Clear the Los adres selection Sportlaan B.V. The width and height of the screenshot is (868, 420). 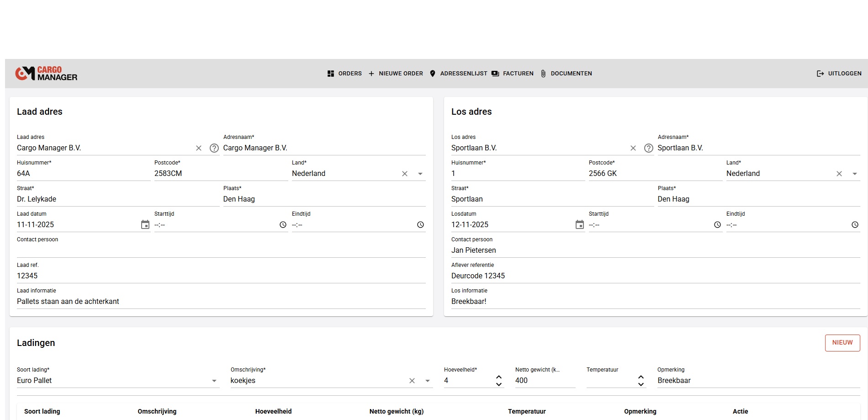633,148
